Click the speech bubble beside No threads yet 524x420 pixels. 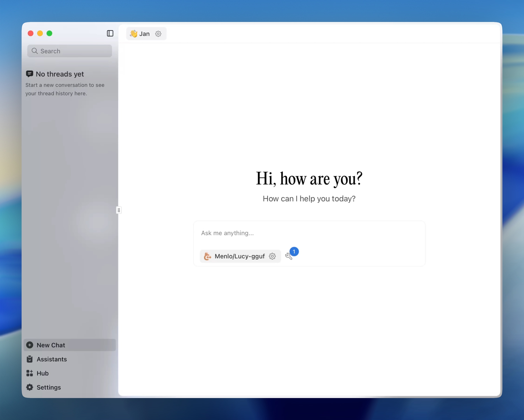pyautogui.click(x=30, y=74)
